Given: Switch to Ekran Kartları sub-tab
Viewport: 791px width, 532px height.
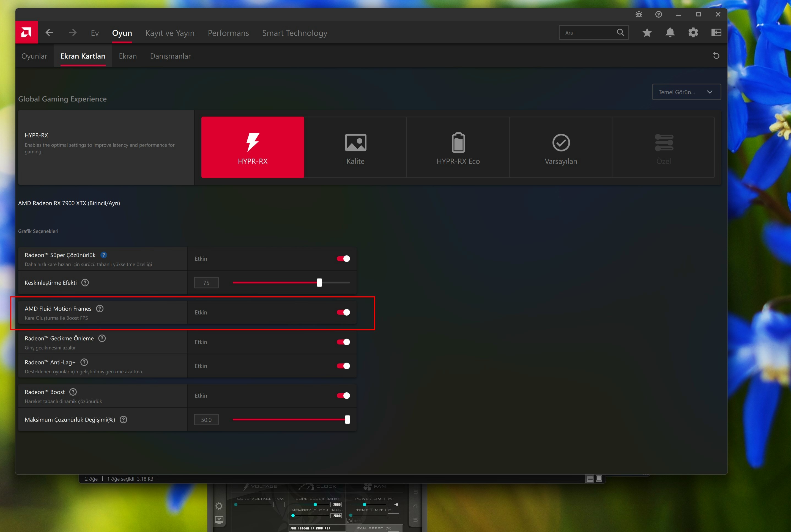Looking at the screenshot, I should pyautogui.click(x=83, y=56).
